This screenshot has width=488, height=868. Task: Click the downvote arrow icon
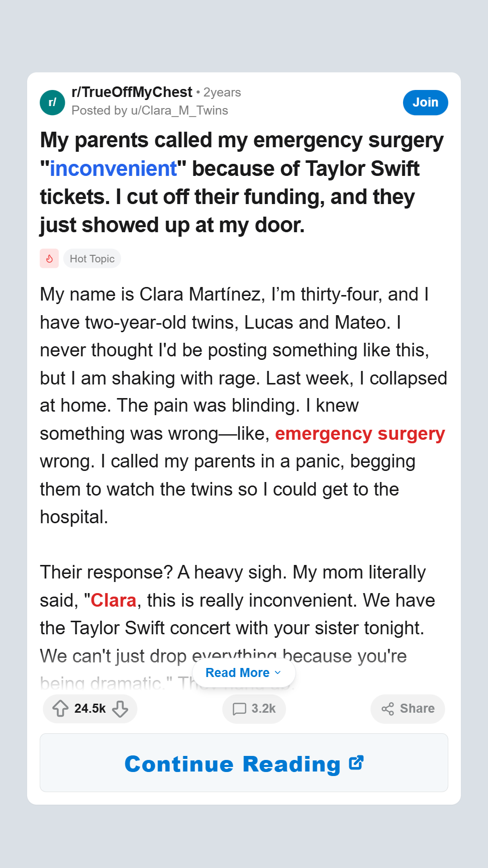pos(120,709)
